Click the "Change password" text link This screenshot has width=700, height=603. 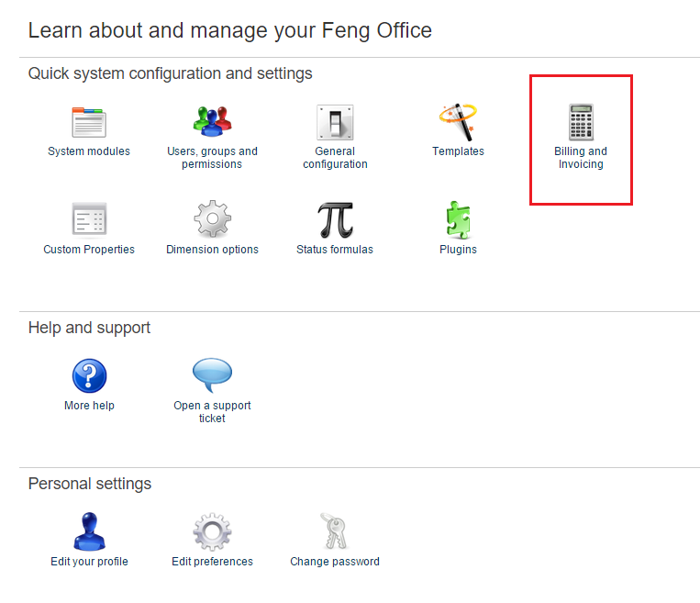(x=335, y=562)
